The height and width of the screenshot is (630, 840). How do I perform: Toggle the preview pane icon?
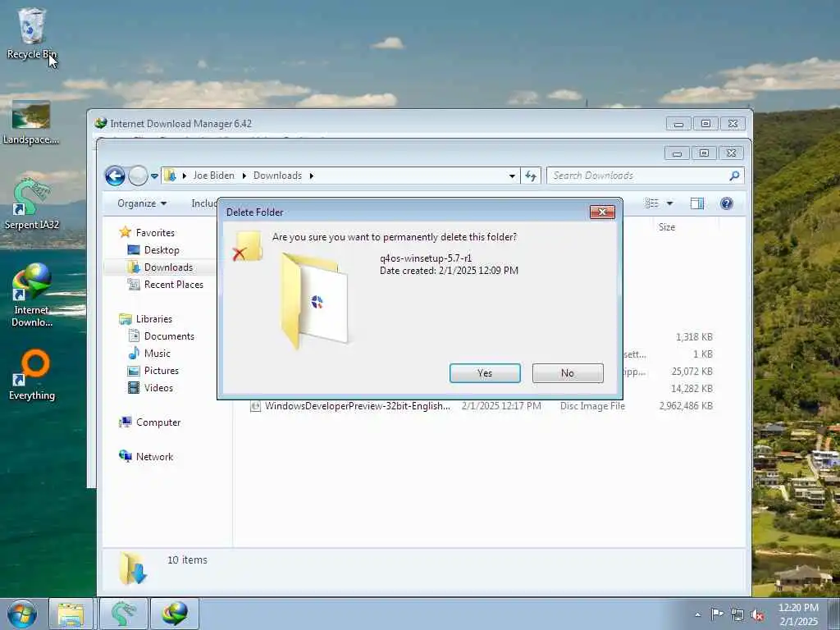(697, 203)
